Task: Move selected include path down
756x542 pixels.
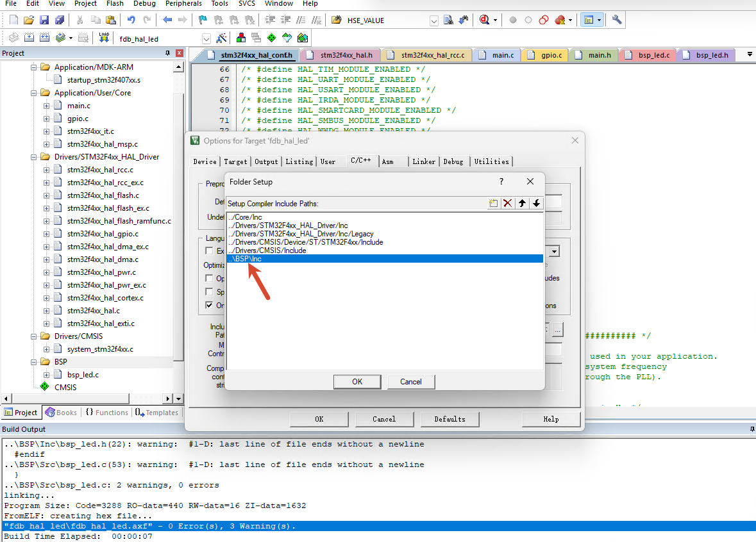Action: (x=537, y=203)
